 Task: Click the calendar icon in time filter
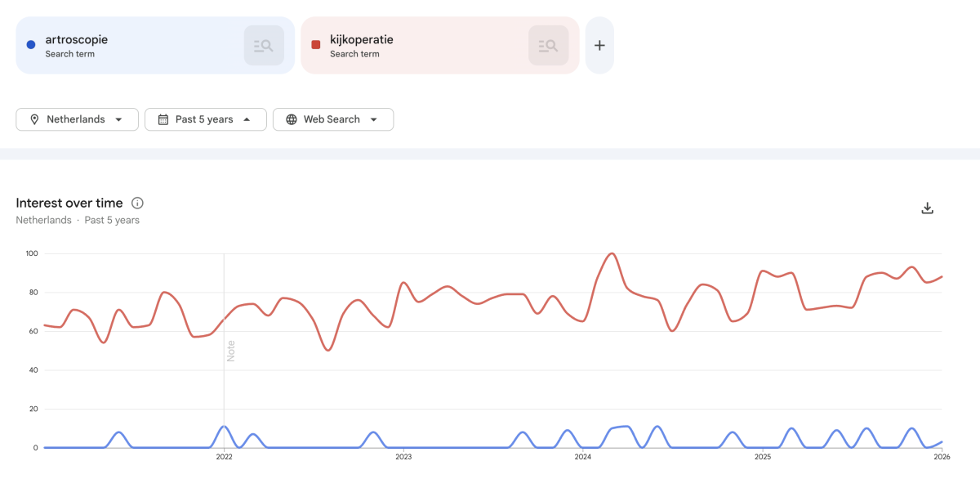tap(163, 119)
